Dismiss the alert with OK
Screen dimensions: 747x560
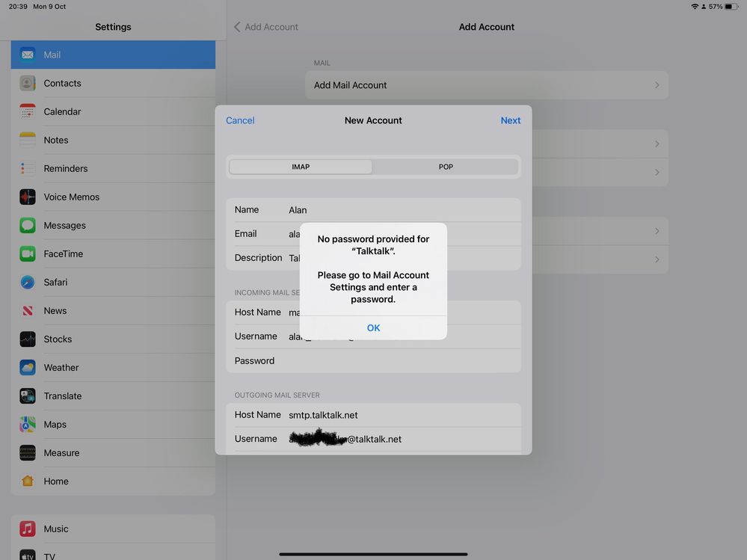(374, 327)
